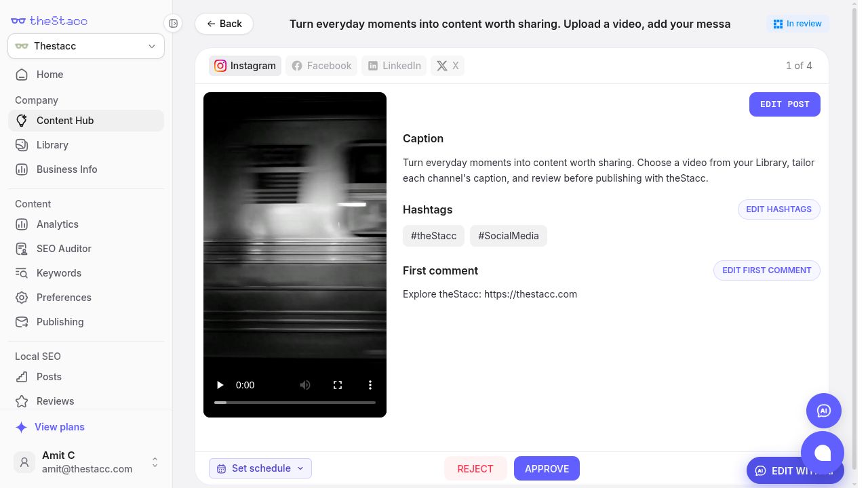Click the Content Hub lightbulb icon

tap(22, 121)
